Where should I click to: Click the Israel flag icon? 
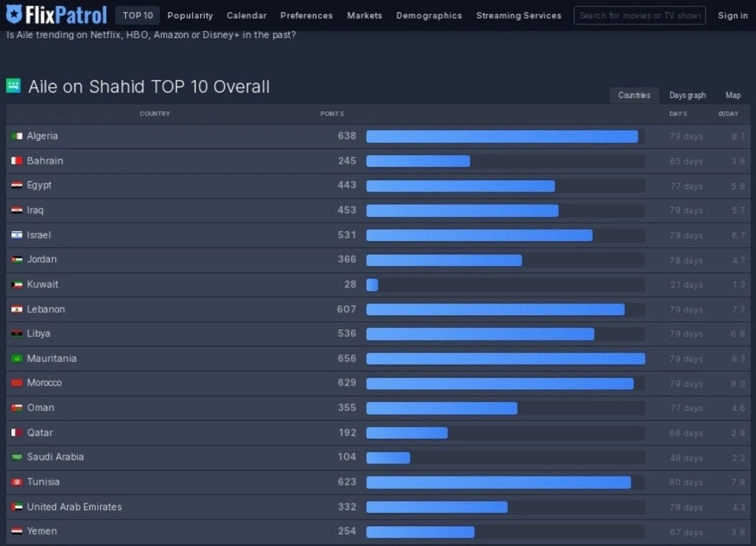pos(17,235)
